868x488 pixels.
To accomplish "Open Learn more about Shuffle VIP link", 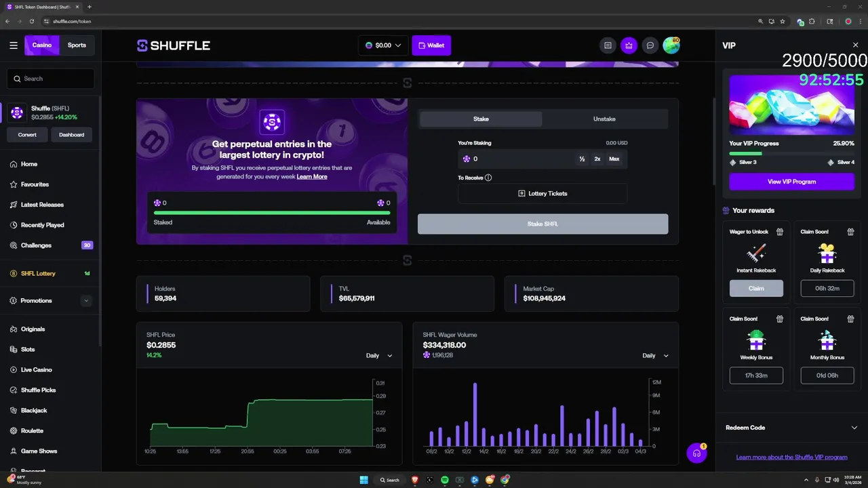I will coord(791,457).
